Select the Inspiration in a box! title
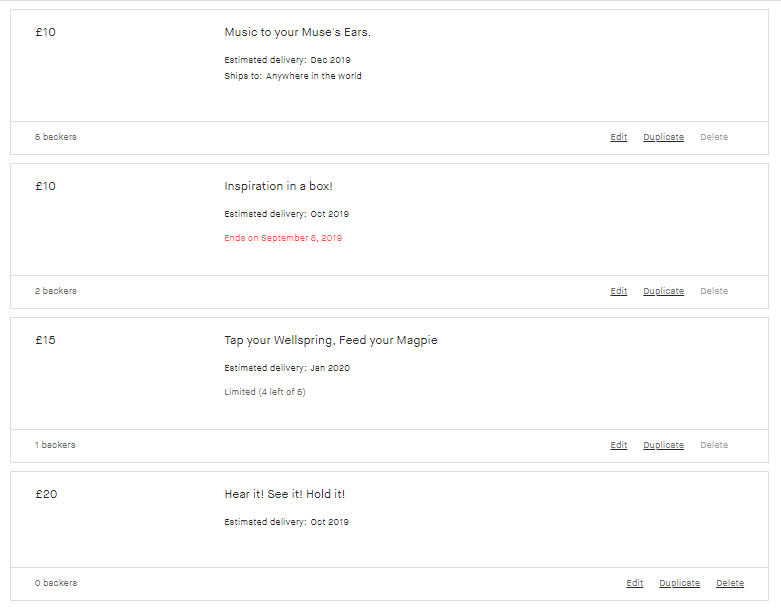This screenshot has width=781, height=609. (278, 186)
